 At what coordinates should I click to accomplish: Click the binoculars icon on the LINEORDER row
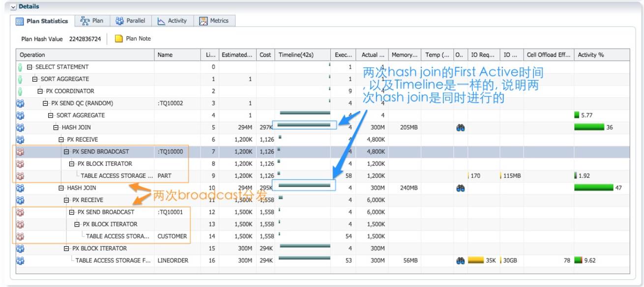pos(461,261)
